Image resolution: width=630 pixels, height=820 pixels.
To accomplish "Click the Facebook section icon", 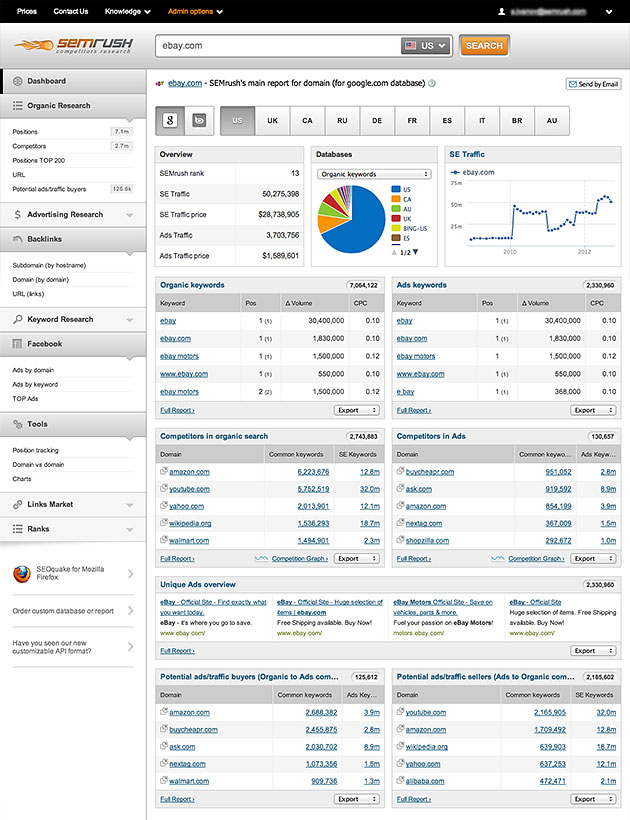I will [17, 344].
